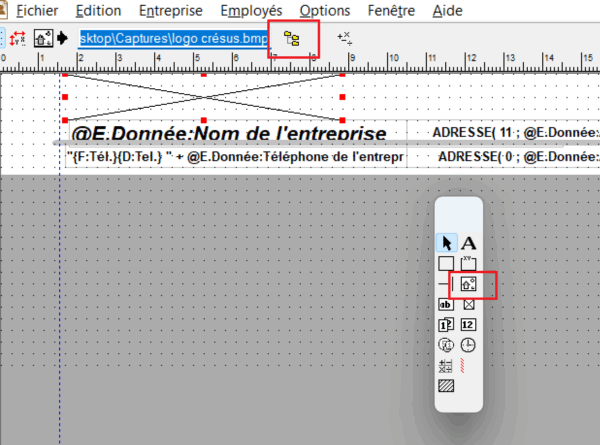Open the Options menu
Screen dimensions: 600x445
pyautogui.click(x=325, y=11)
